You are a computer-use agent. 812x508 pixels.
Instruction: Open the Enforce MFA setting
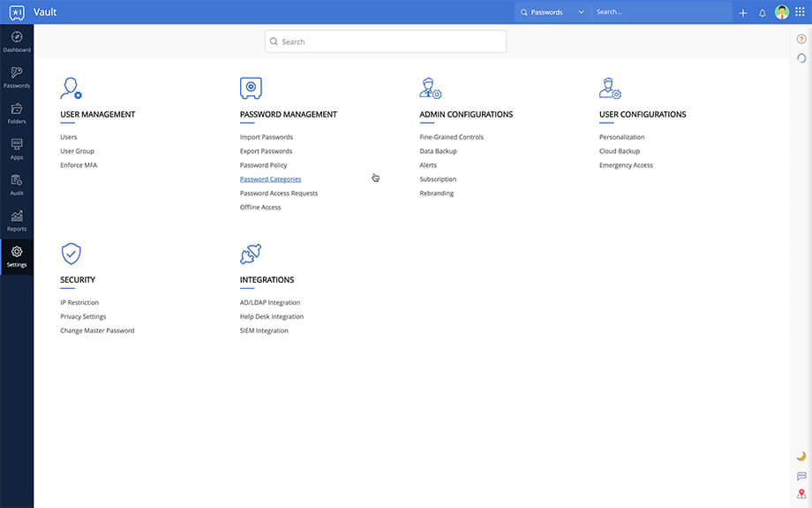(x=79, y=165)
